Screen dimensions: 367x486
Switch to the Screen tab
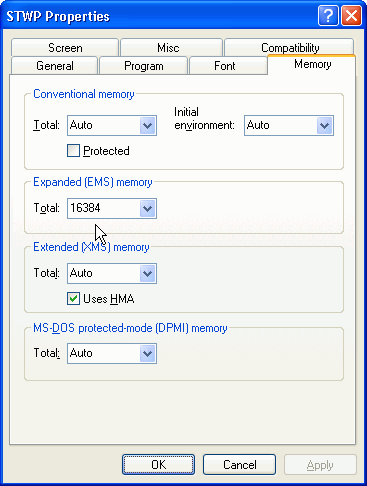[x=65, y=48]
